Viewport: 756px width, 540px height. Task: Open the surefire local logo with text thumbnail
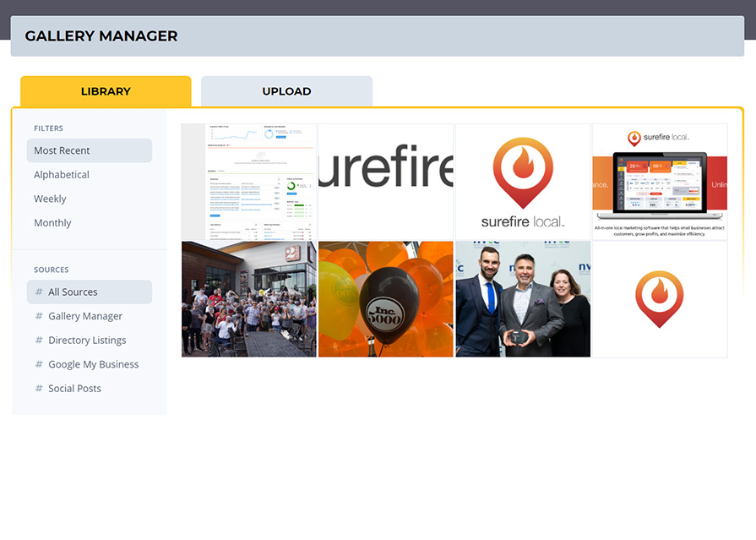[x=523, y=182]
